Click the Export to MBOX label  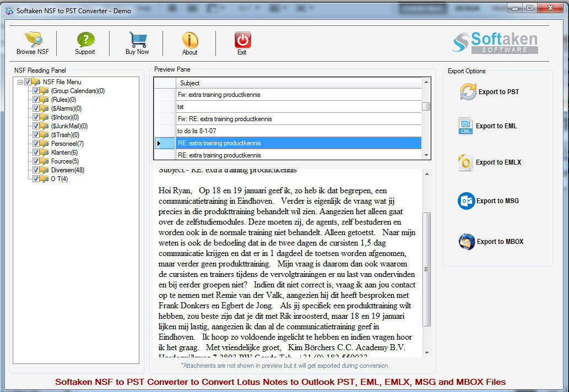500,242
